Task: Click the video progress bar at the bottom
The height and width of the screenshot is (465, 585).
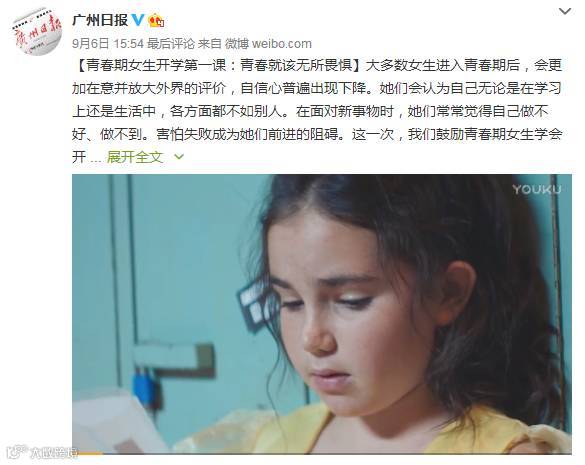Action: 322,453
